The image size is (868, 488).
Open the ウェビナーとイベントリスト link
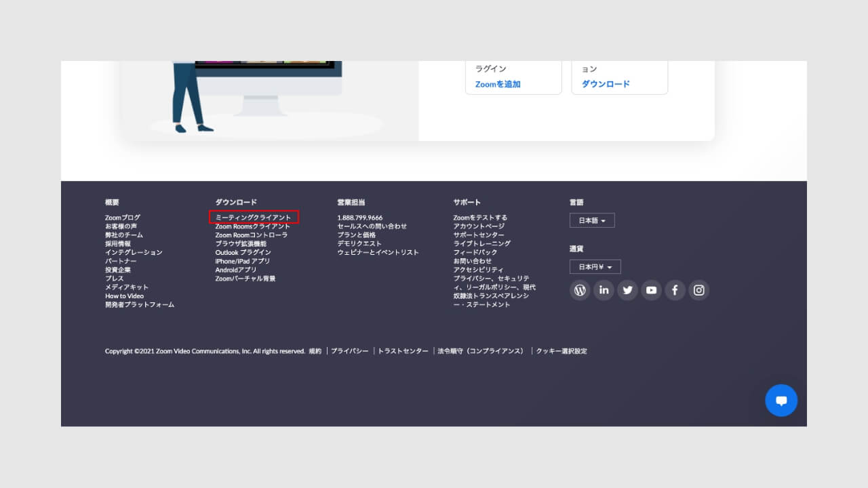[378, 252]
